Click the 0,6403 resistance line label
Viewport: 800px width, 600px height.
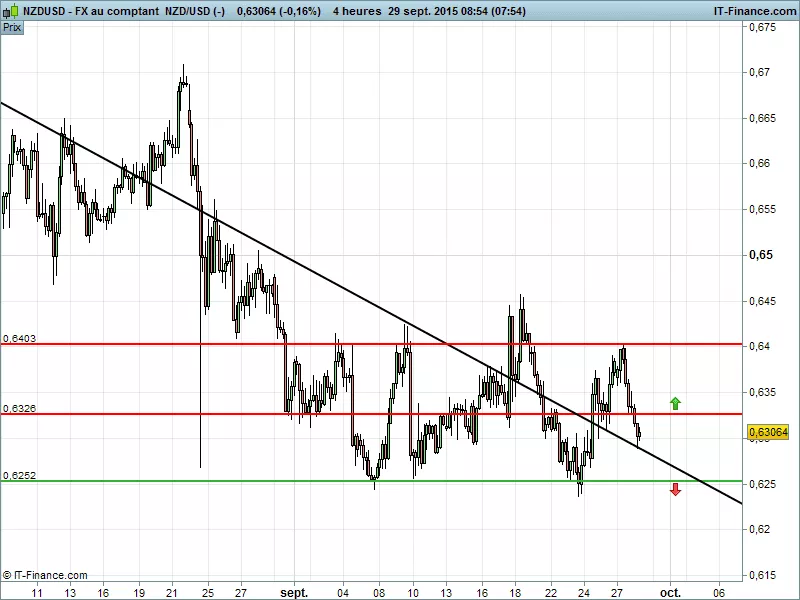(19, 339)
